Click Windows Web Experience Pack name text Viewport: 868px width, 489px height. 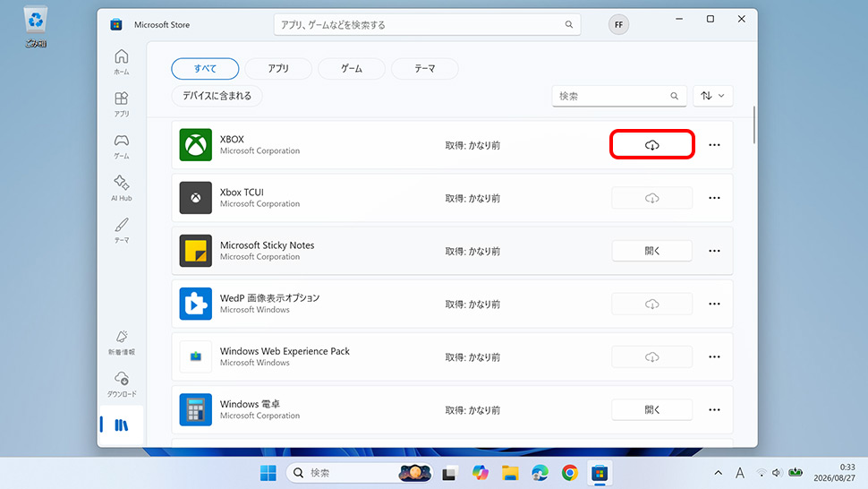point(285,351)
